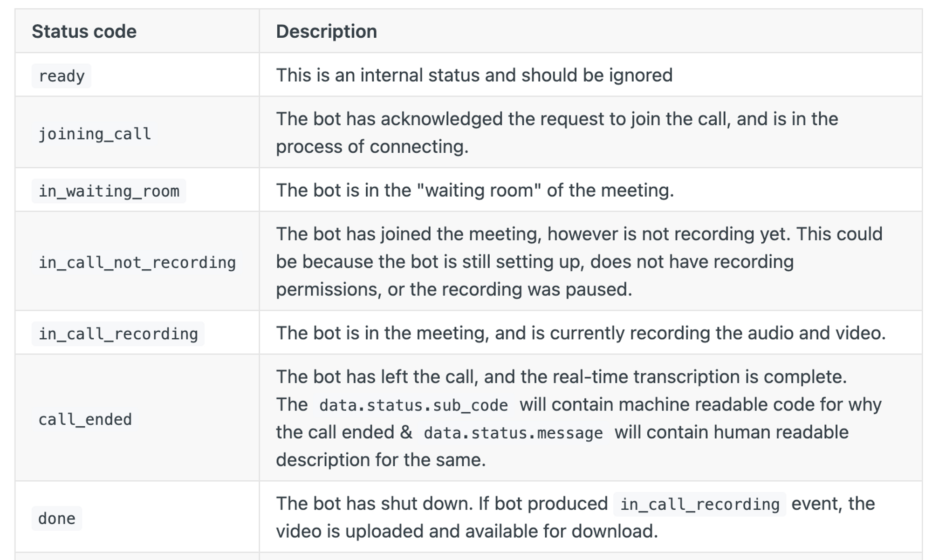Select the in_waiting_room code label
This screenshot has height=560, width=932.
click(109, 191)
